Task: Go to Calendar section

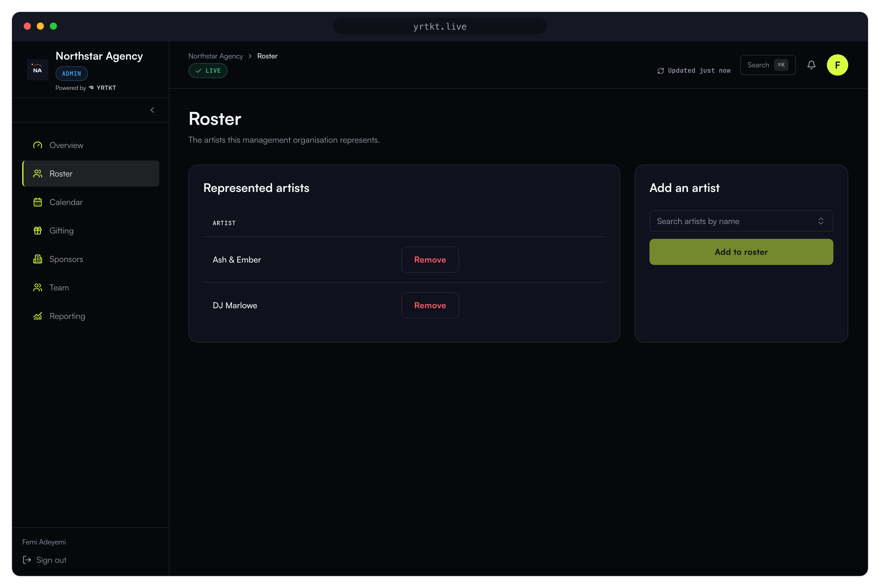Action: 91,202
